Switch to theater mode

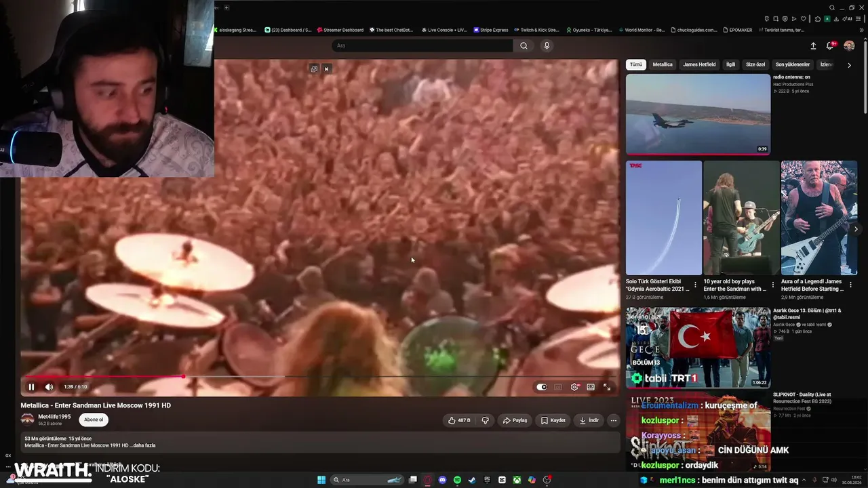pos(591,387)
